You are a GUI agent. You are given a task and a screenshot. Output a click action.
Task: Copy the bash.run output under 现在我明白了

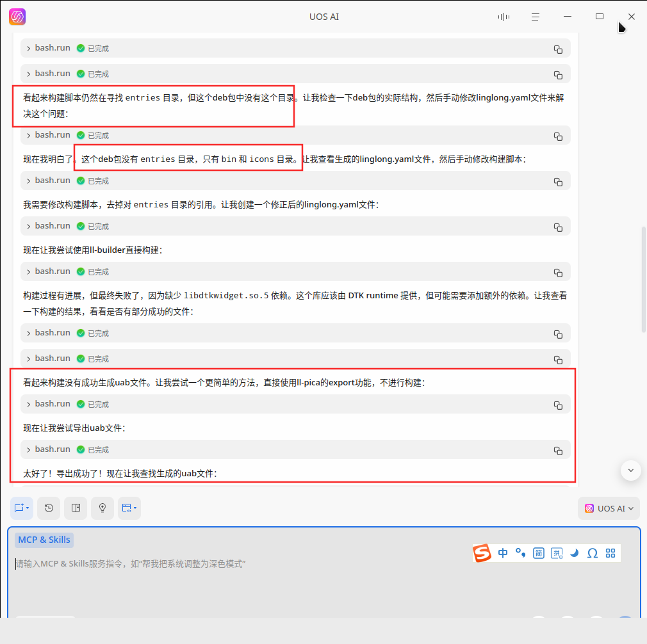[x=558, y=182]
